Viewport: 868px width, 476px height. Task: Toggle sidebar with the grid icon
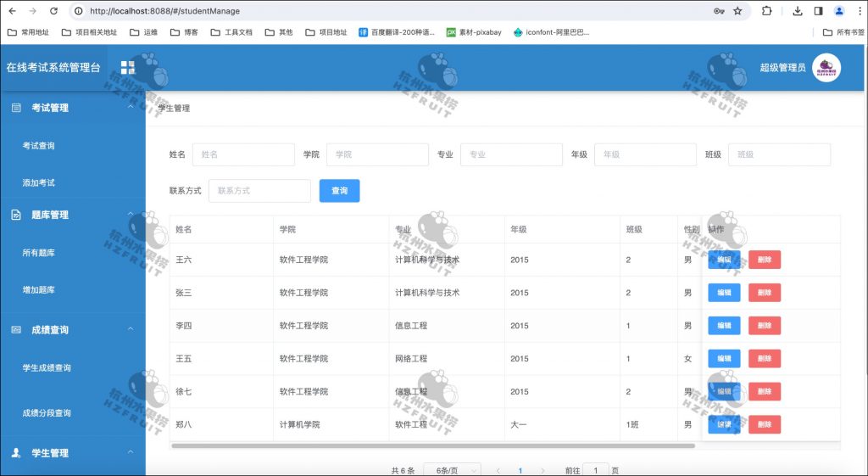[128, 68]
